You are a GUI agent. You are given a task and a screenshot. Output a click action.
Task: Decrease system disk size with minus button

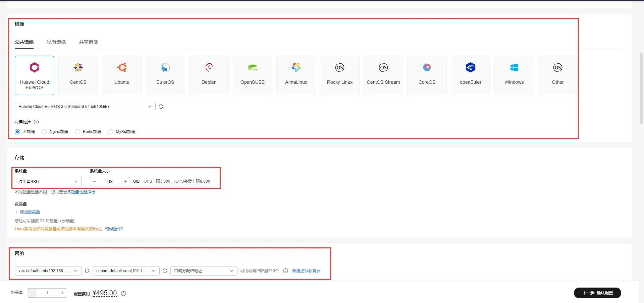[x=95, y=182]
